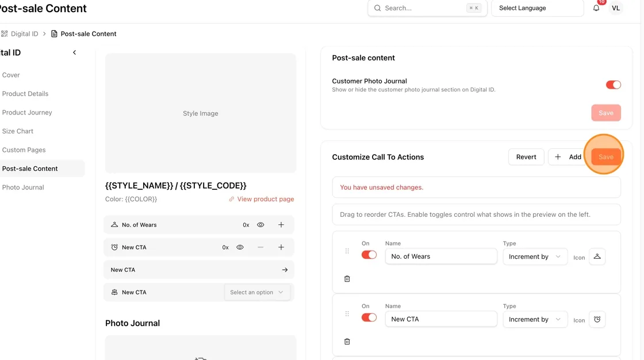Change the hanger icon for No. of Wears
This screenshot has height=360, width=644.
(x=597, y=256)
